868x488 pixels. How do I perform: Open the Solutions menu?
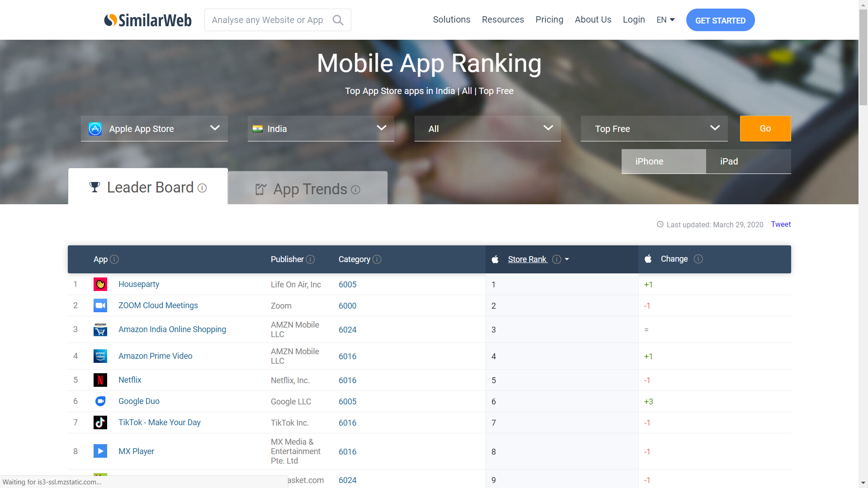click(451, 19)
